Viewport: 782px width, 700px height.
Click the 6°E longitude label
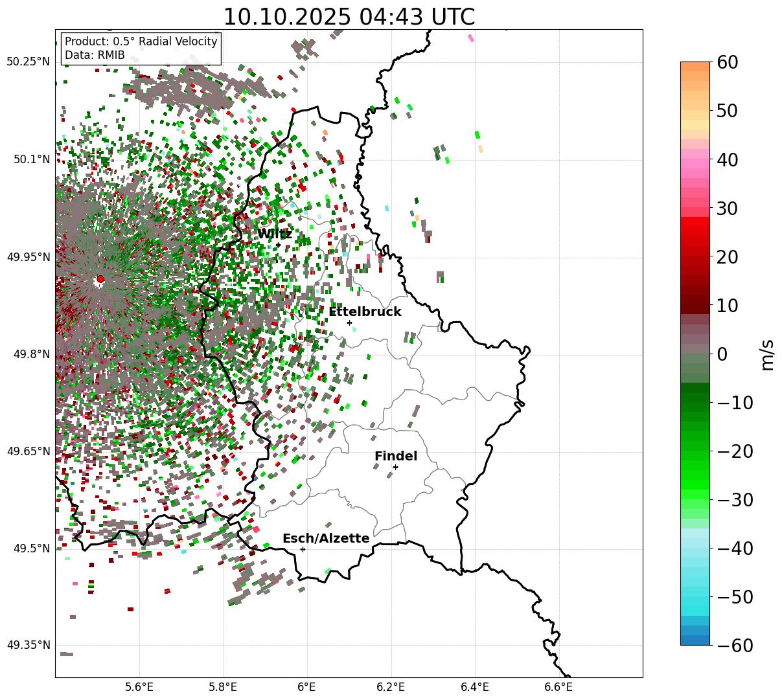(307, 688)
